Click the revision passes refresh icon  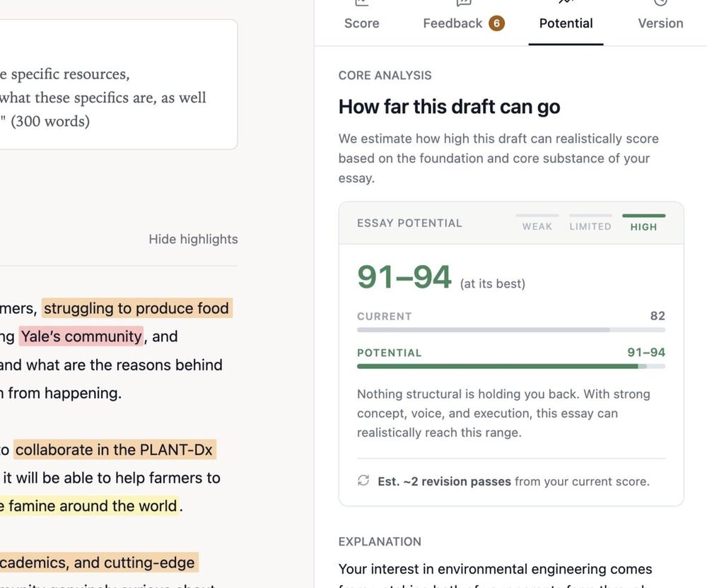pyautogui.click(x=363, y=481)
